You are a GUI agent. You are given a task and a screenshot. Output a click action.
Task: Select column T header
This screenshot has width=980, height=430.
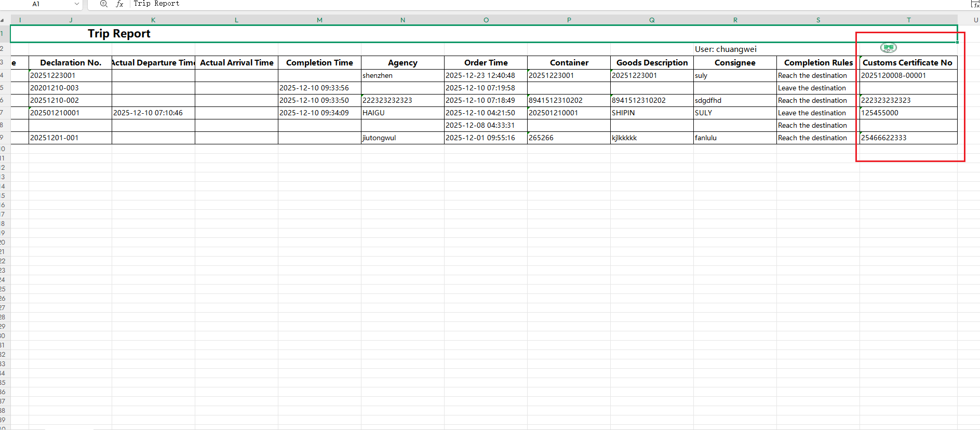tap(908, 20)
